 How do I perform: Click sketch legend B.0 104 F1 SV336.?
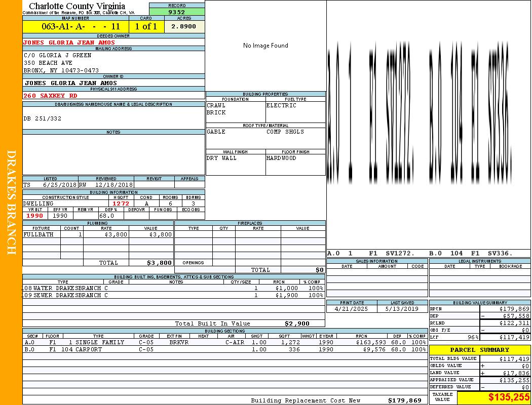[x=471, y=253]
